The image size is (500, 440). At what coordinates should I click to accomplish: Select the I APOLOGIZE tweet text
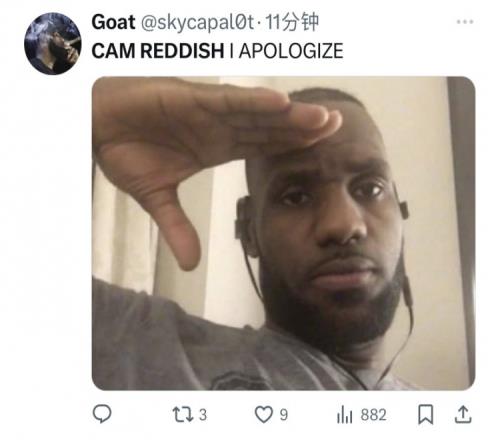coord(286,51)
